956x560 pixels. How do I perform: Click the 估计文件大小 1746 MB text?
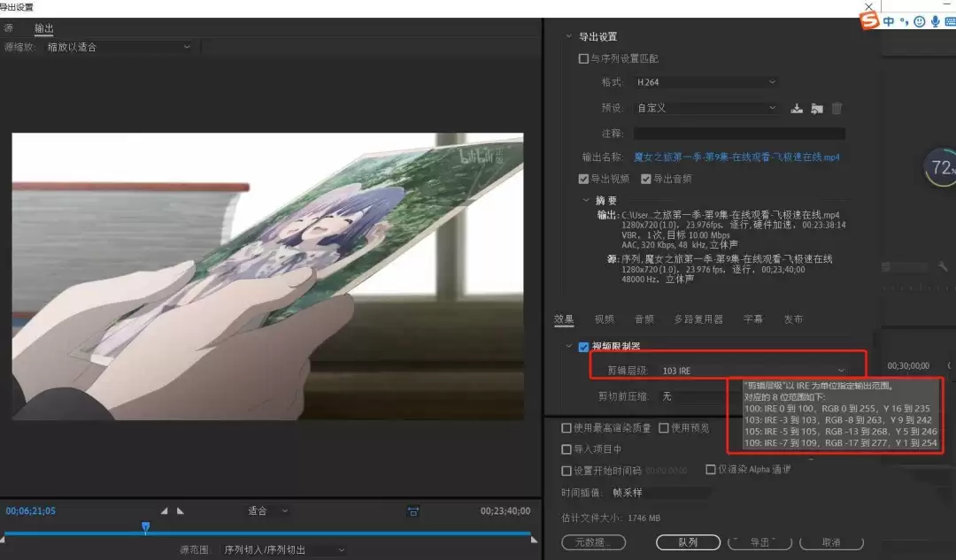click(610, 518)
